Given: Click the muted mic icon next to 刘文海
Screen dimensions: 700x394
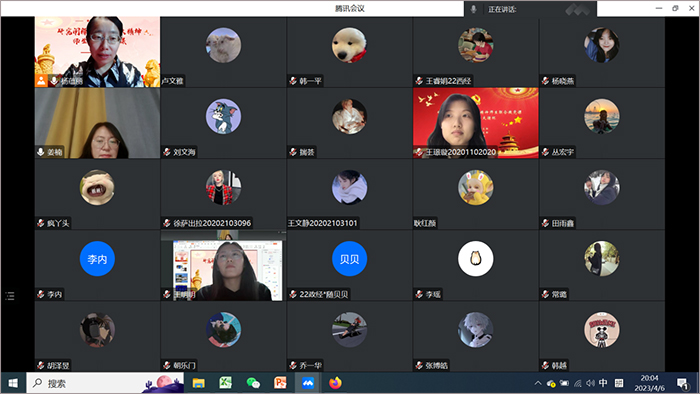Looking at the screenshot, I should pyautogui.click(x=167, y=152).
